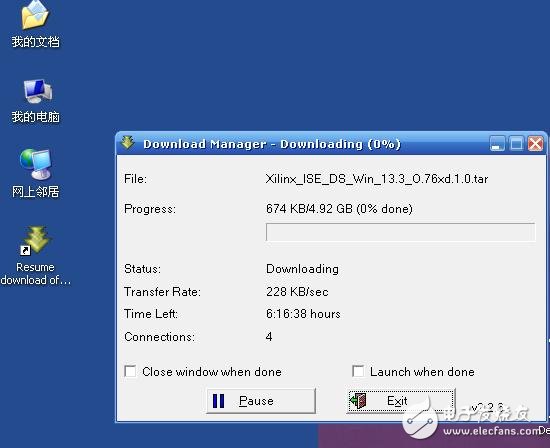Click the Resume download shortcut icon
Image resolution: width=550 pixels, height=448 pixels.
35,255
